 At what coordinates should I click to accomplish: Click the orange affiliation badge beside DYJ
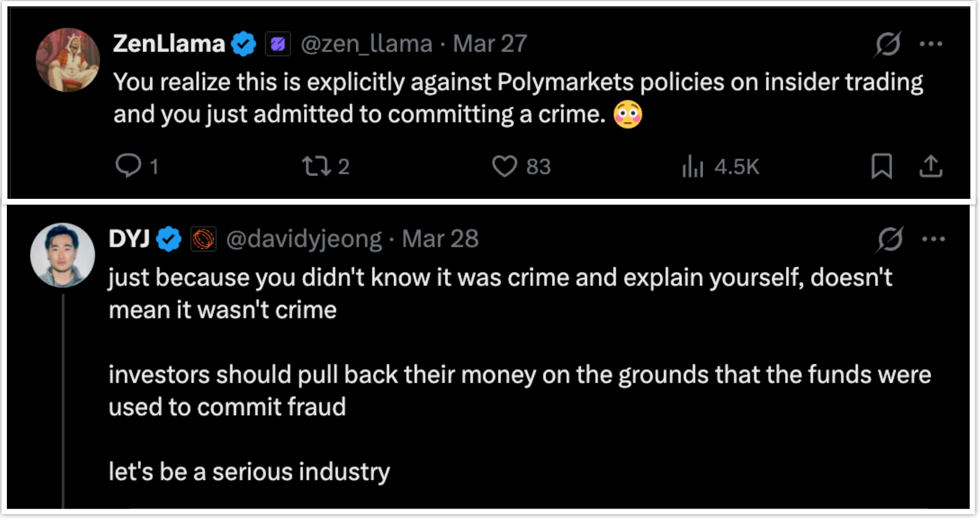pos(203,239)
